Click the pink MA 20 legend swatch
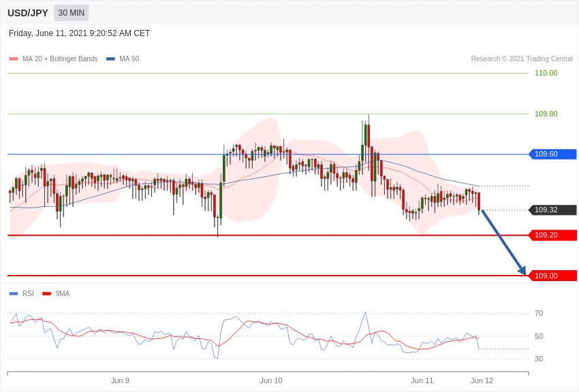Screen dimensions: 579x392 14,59
